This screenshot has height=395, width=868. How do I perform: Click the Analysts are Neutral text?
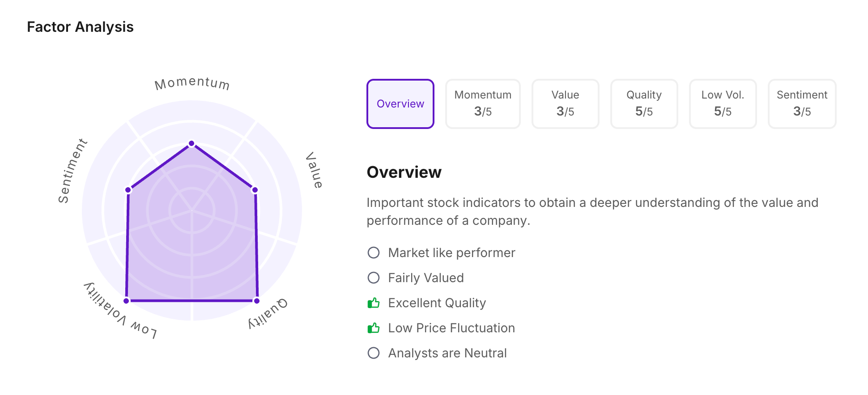pos(447,353)
